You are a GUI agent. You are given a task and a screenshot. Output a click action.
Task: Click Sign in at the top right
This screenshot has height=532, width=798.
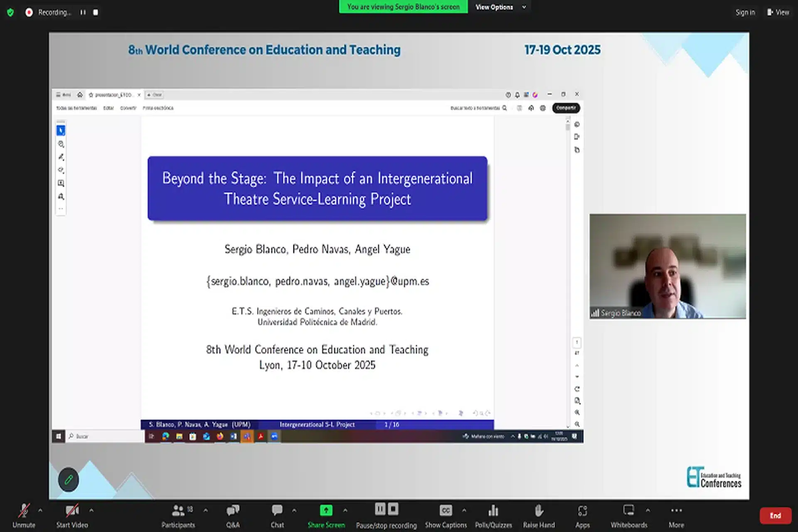click(x=745, y=12)
